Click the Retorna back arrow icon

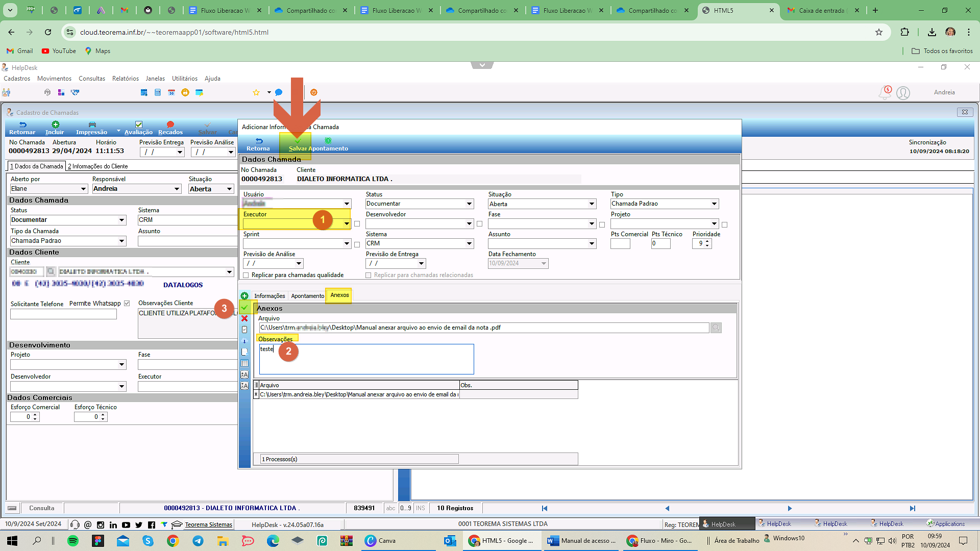pyautogui.click(x=259, y=141)
